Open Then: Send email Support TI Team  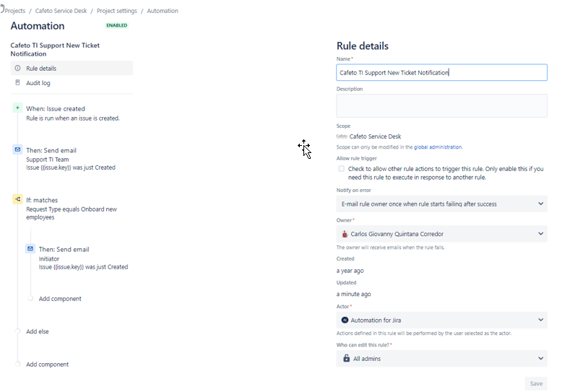click(x=51, y=150)
